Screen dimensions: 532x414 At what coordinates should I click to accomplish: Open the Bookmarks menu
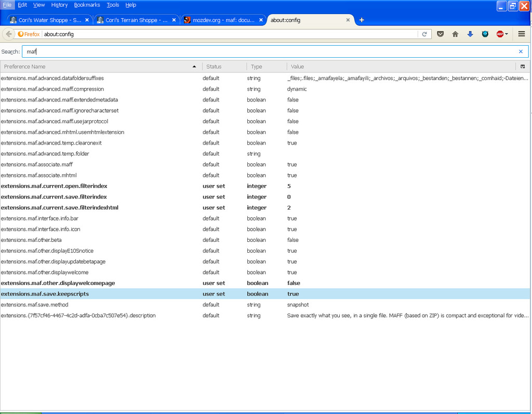pos(87,5)
